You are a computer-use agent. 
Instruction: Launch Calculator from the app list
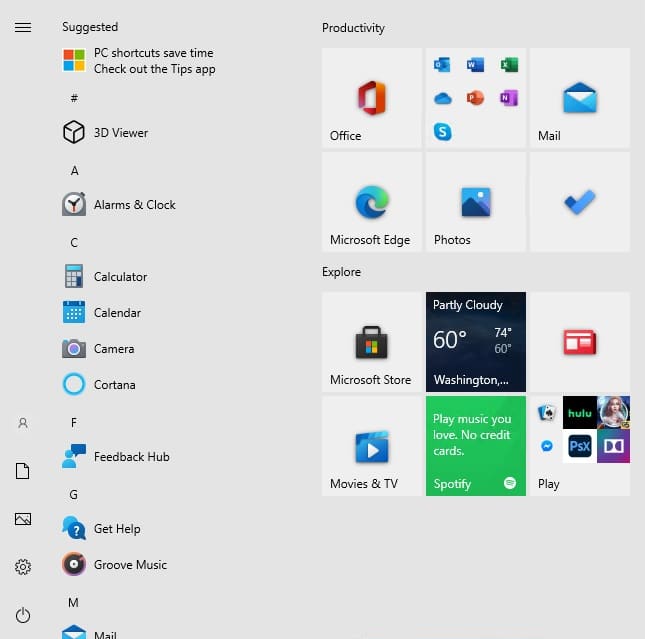pos(104,277)
